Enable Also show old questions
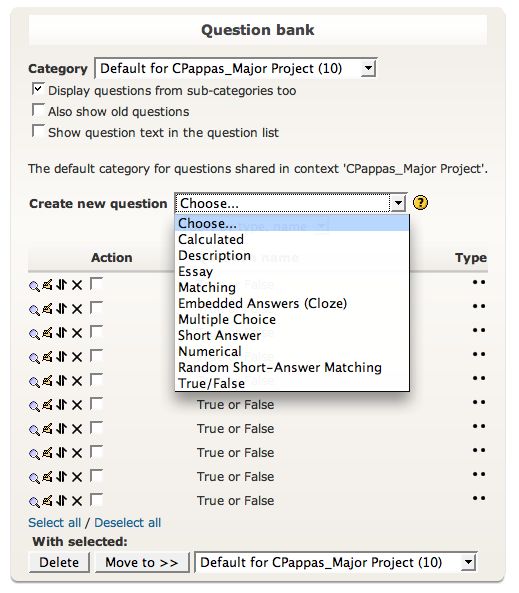 click(x=38, y=110)
